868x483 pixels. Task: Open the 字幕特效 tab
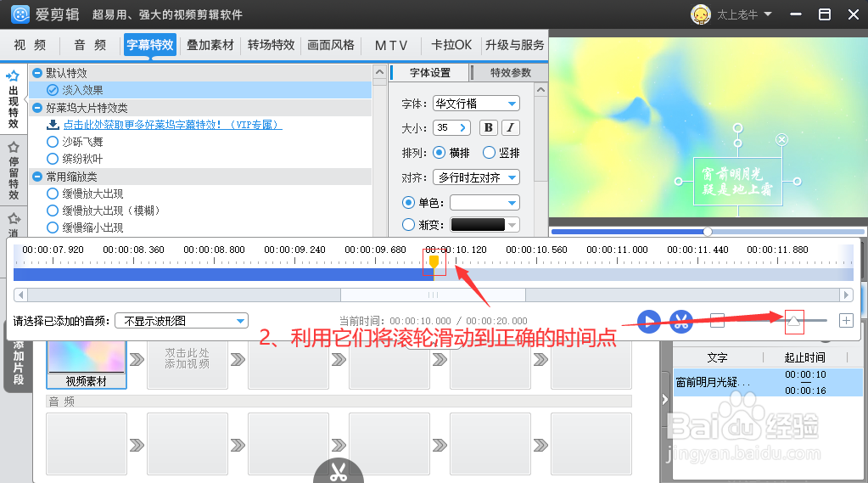pos(150,45)
